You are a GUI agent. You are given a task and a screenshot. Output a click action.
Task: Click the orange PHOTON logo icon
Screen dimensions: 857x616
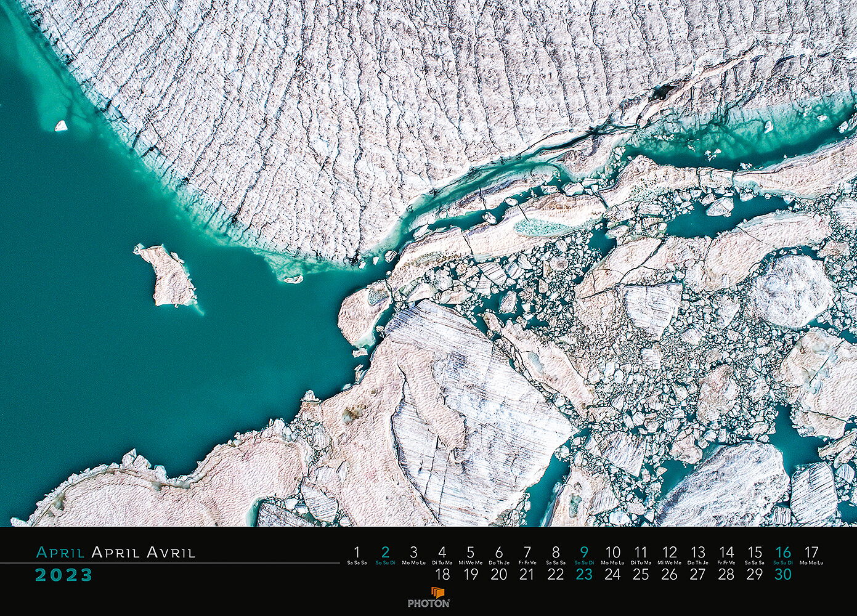click(x=437, y=593)
